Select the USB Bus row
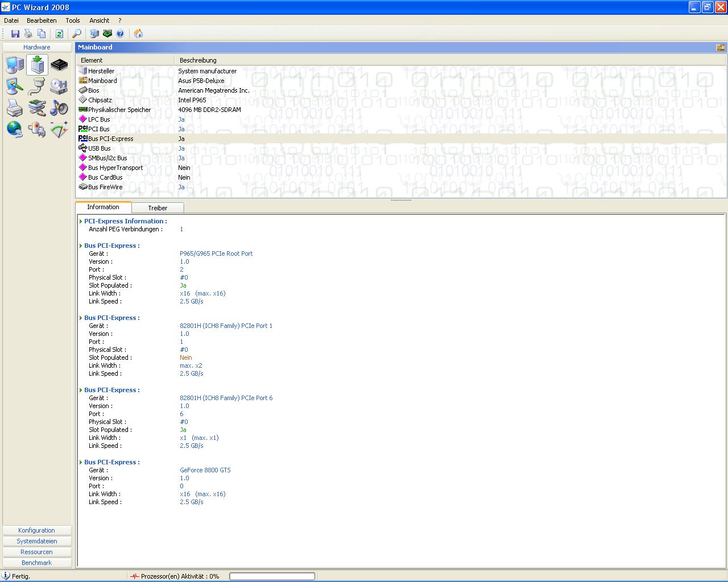The height and width of the screenshot is (582, 728). [x=401, y=148]
